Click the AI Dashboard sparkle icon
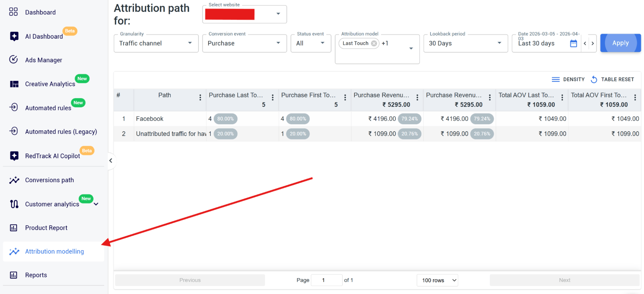This screenshot has height=294, width=644. (14, 36)
